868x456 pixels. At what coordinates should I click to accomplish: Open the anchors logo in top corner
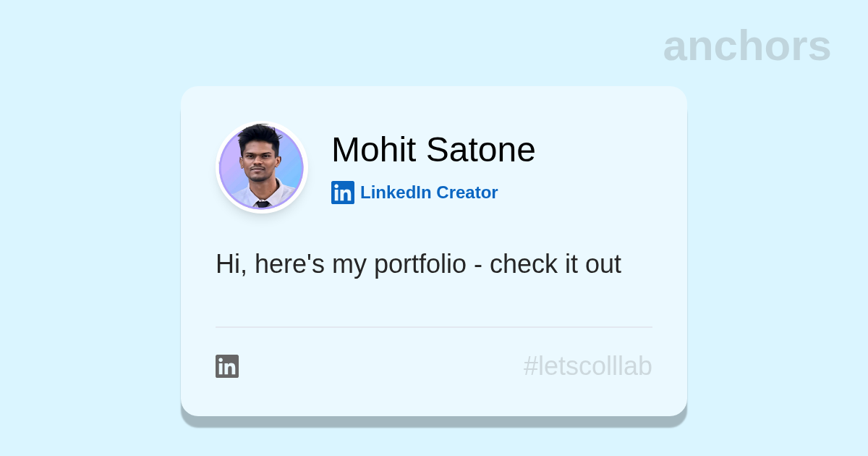click(746, 46)
